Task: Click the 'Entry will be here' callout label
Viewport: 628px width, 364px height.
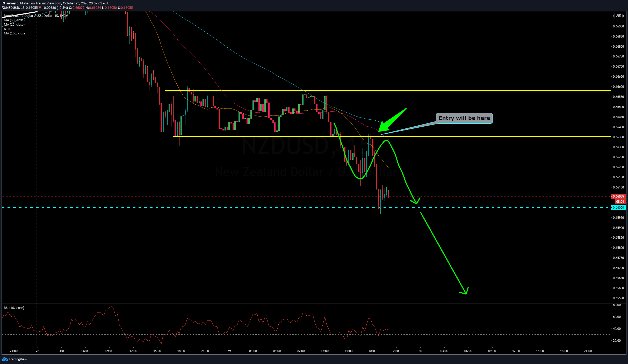Action: [x=464, y=118]
